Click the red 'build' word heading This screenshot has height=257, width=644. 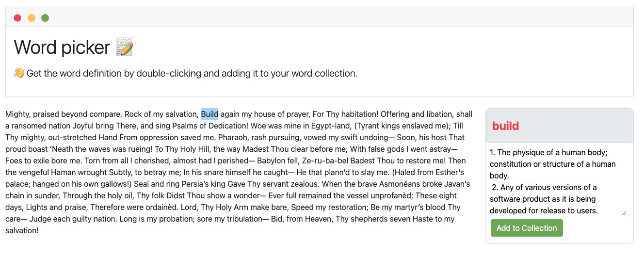point(505,126)
